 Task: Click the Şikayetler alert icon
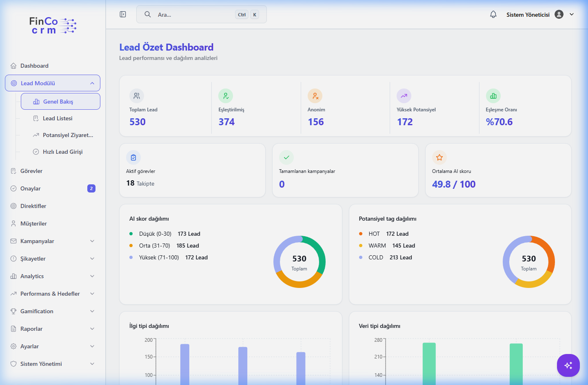point(13,259)
